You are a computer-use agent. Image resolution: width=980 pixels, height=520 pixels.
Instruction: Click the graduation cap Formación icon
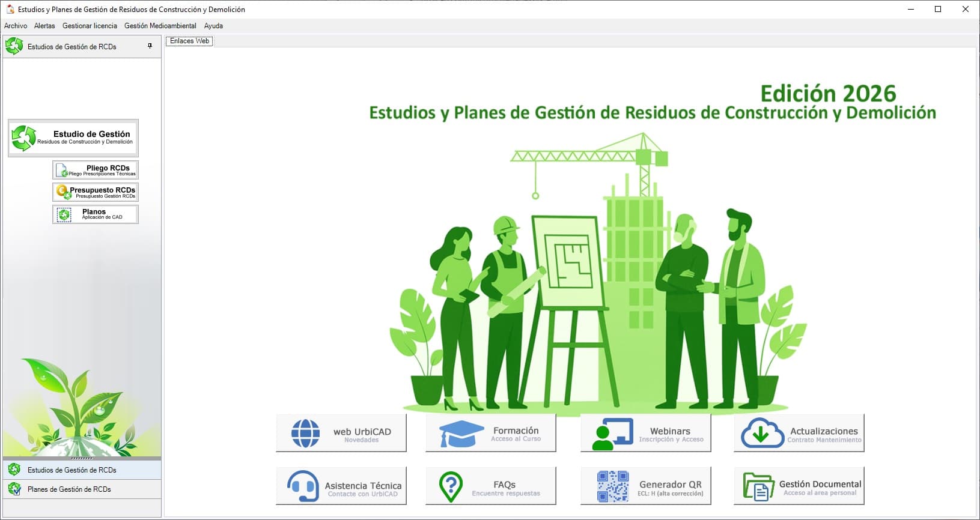(461, 434)
